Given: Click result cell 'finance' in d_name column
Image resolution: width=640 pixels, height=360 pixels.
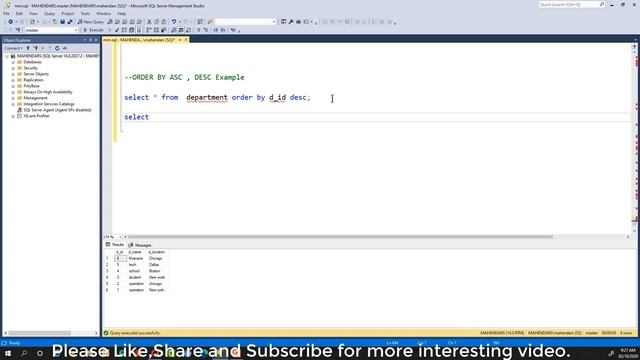Looking at the screenshot, I should pos(136,258).
